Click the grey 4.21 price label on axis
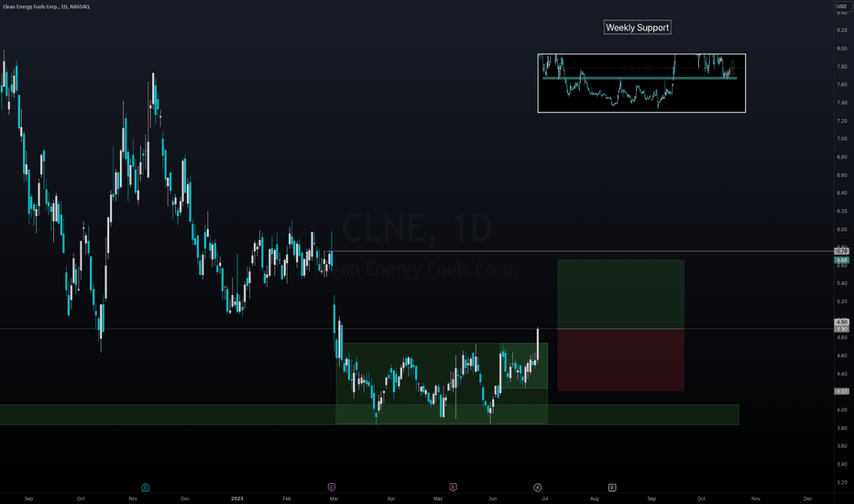The height and width of the screenshot is (504, 854). point(841,391)
